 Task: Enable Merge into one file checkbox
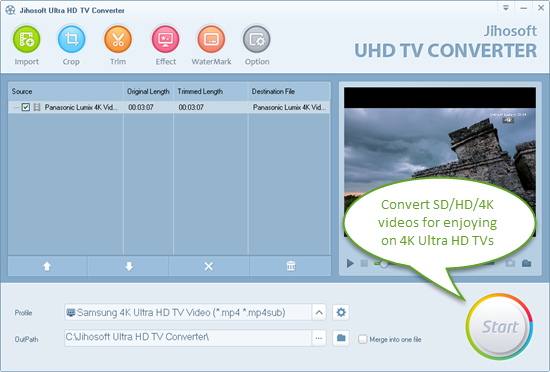(363, 339)
